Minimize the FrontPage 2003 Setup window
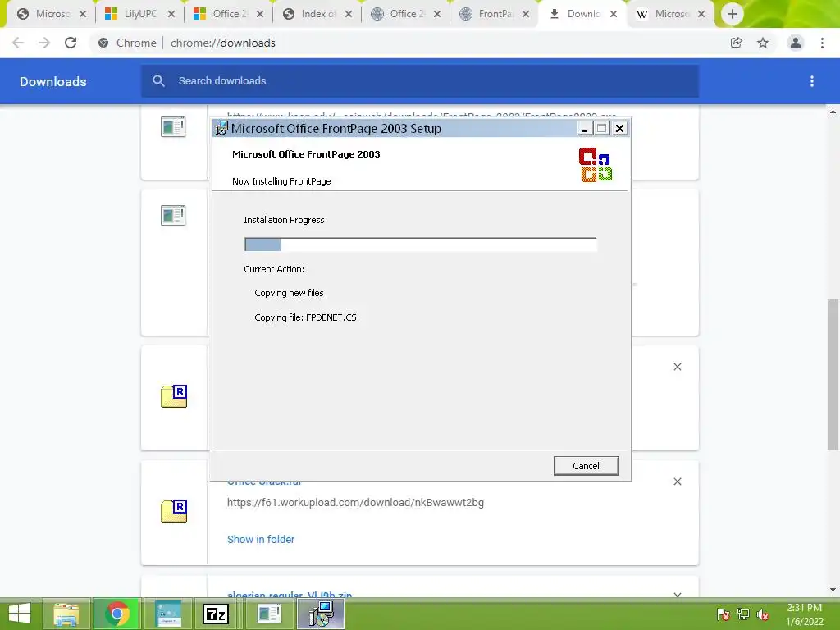The width and height of the screenshot is (840, 630). click(584, 129)
